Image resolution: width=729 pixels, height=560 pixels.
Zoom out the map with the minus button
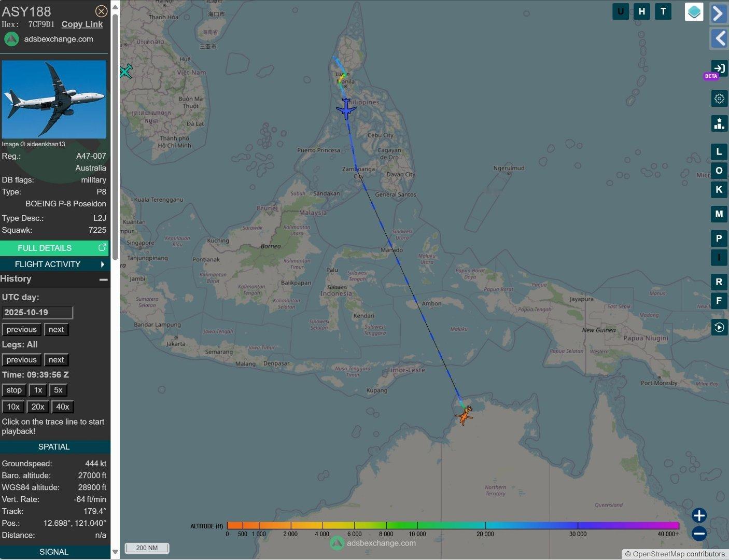click(699, 534)
